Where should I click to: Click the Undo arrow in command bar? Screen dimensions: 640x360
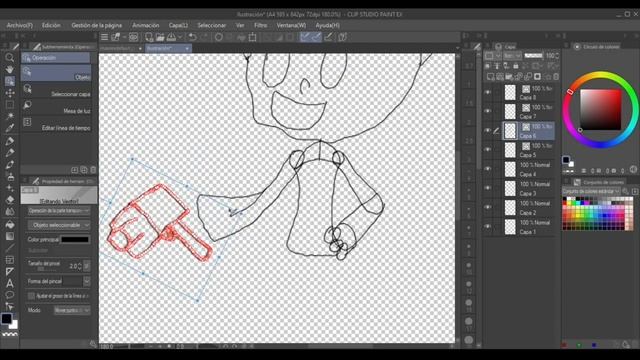[192, 37]
